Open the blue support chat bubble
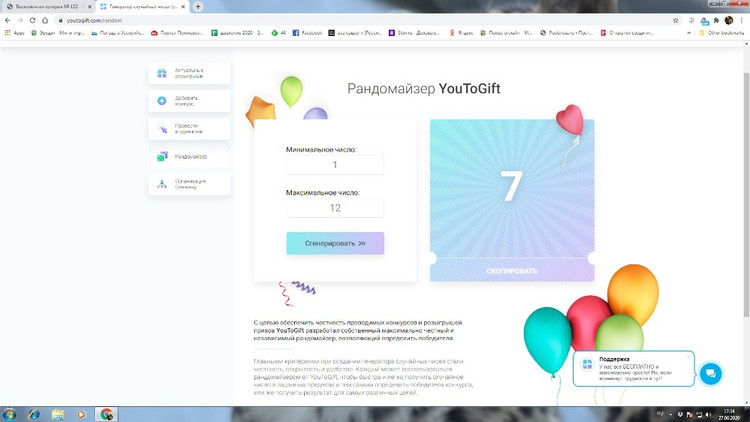The image size is (750, 422). coord(710,374)
